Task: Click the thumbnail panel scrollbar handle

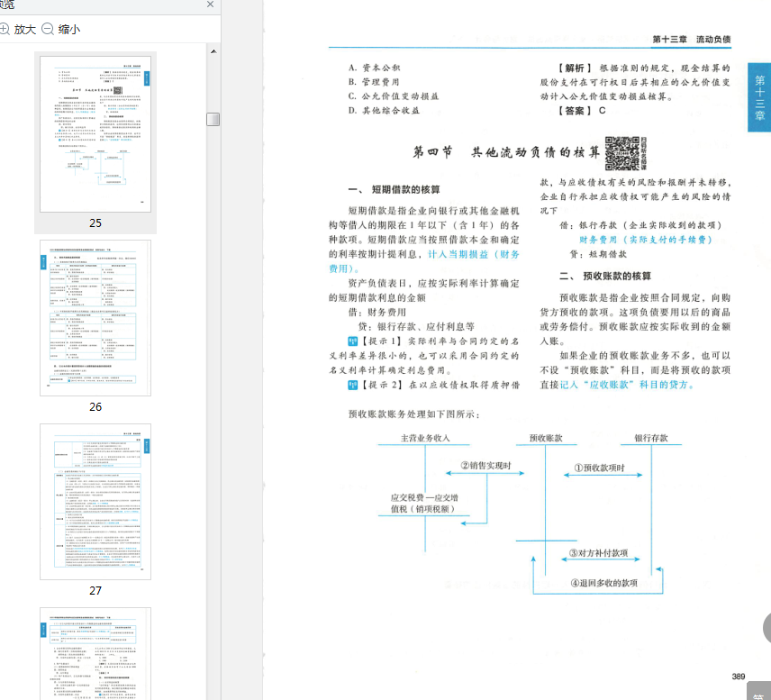Action: pos(213,119)
